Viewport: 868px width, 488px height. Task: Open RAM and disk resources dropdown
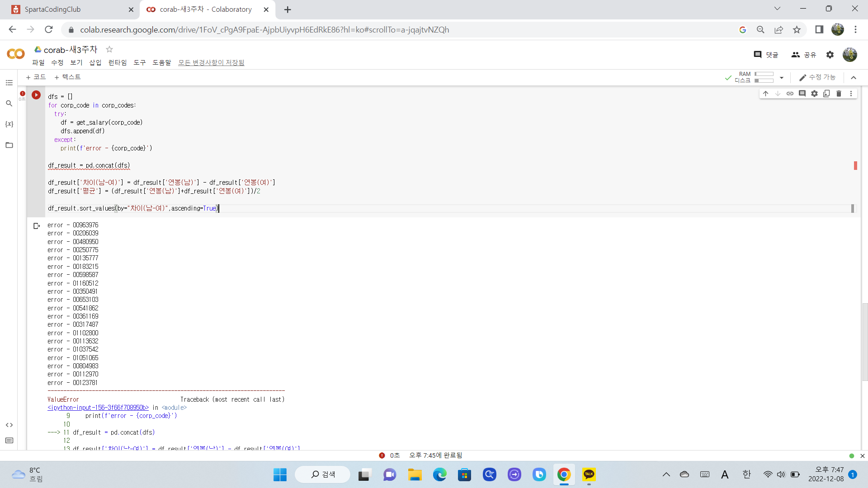tap(782, 78)
